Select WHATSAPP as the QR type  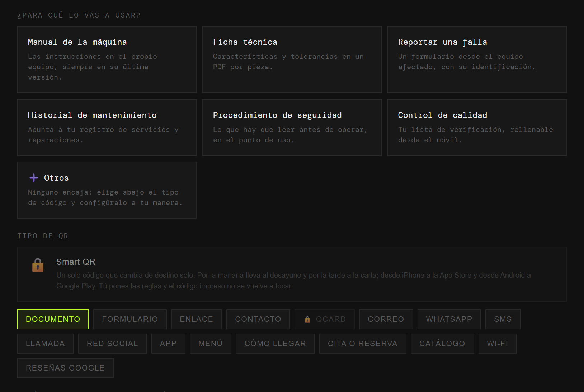[449, 319]
